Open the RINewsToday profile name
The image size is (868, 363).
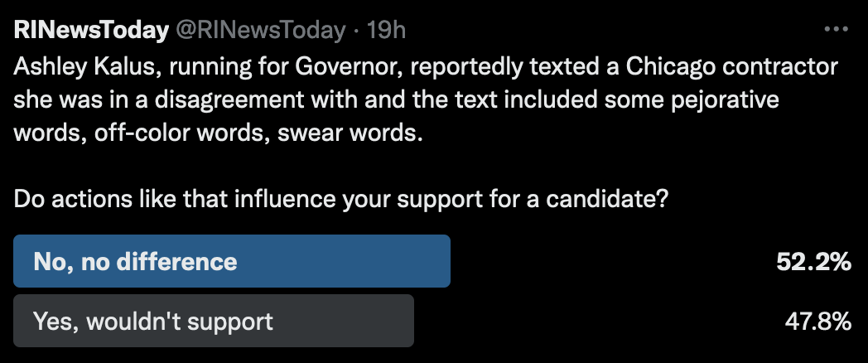[x=89, y=31]
